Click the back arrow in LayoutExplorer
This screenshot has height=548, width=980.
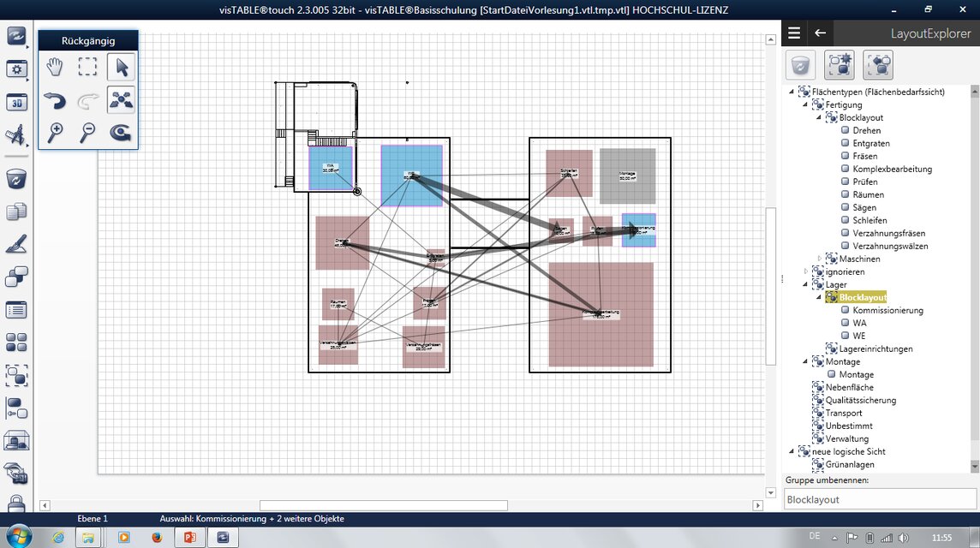pos(820,33)
